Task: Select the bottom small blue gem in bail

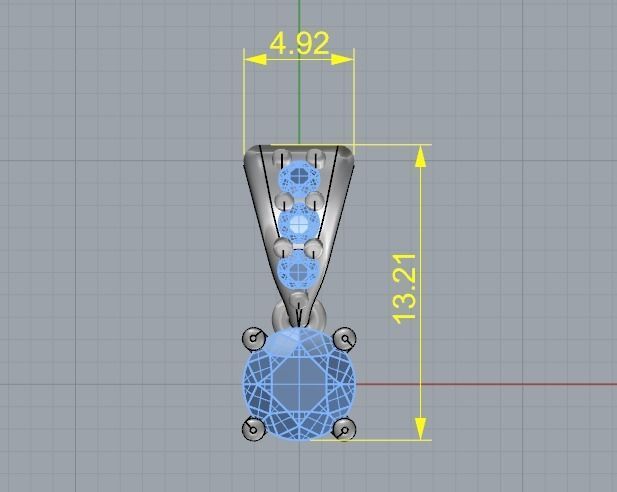Action: (299, 270)
